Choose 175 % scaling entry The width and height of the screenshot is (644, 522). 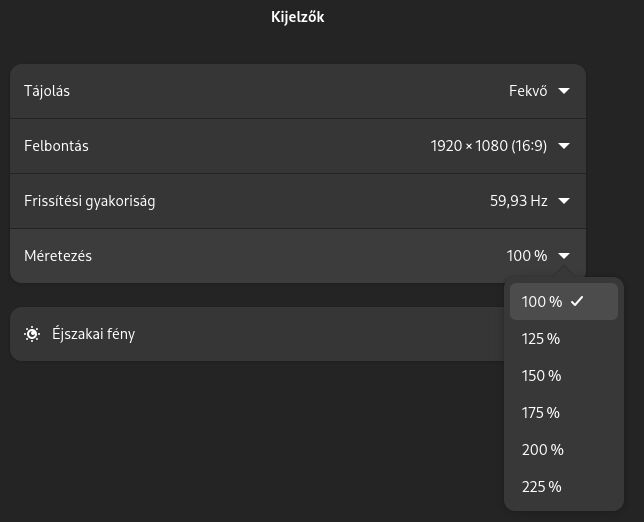pyautogui.click(x=564, y=413)
